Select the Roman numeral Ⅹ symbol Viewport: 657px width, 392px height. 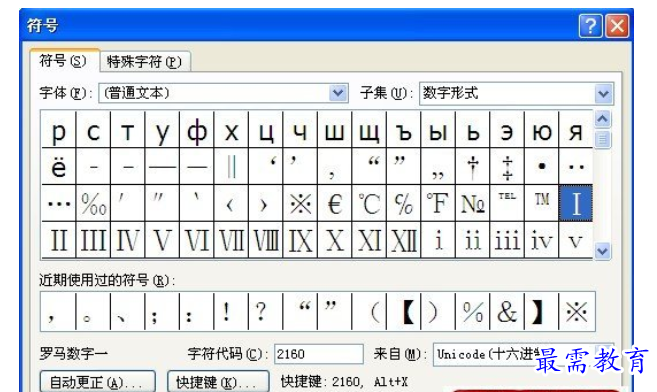[335, 240]
